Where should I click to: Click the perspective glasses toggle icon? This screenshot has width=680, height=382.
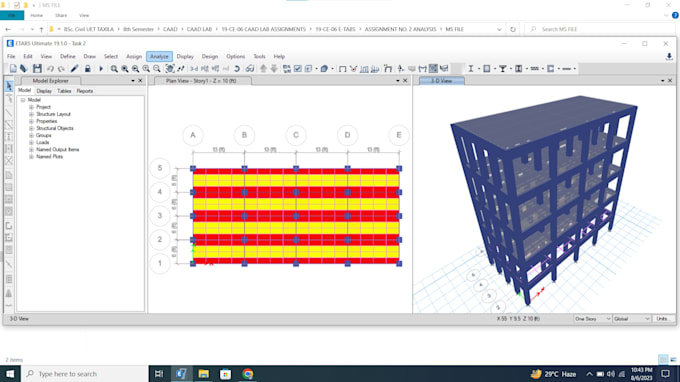[x=249, y=69]
